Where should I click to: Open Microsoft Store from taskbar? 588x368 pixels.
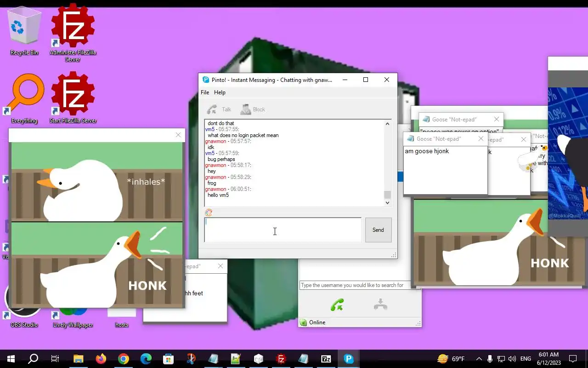coord(168,359)
